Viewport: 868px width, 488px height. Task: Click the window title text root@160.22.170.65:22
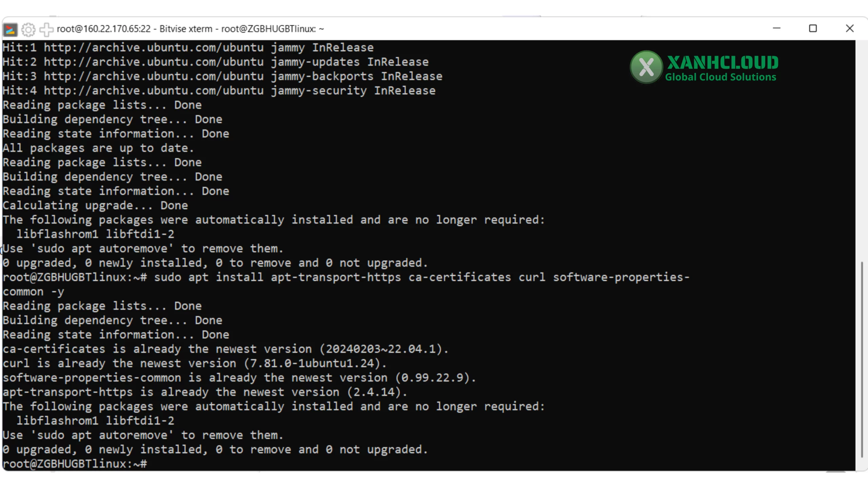pyautogui.click(x=104, y=29)
